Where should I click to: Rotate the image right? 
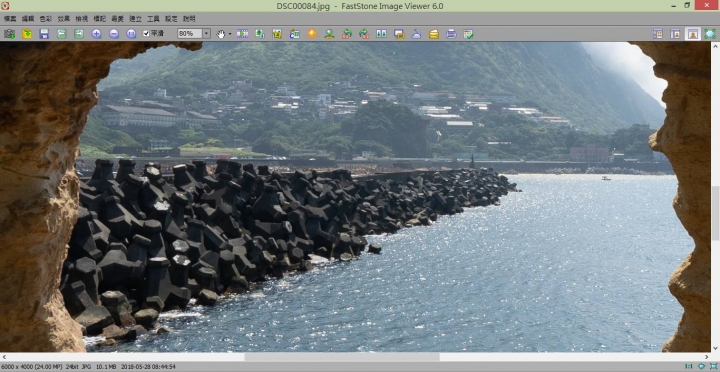pos(364,34)
